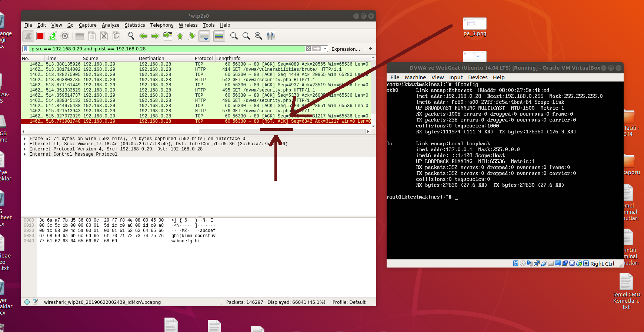Click the Expression... button

click(x=345, y=49)
